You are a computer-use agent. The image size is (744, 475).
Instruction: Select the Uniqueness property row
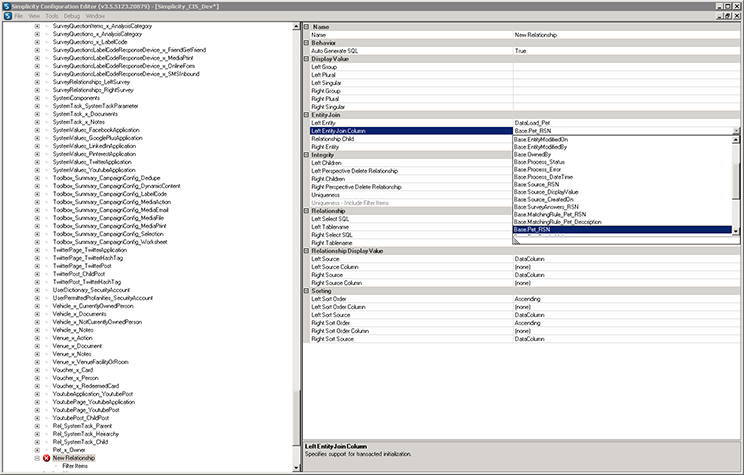[x=411, y=195]
